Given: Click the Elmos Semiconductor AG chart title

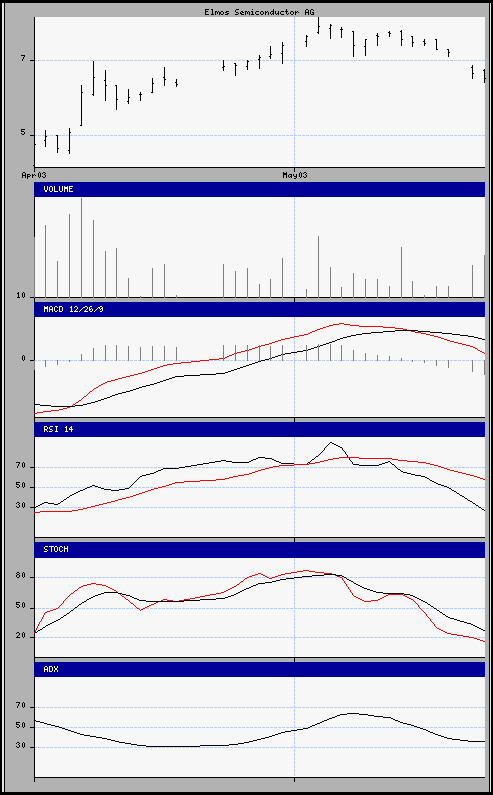Looking at the screenshot, I should 259,12.
